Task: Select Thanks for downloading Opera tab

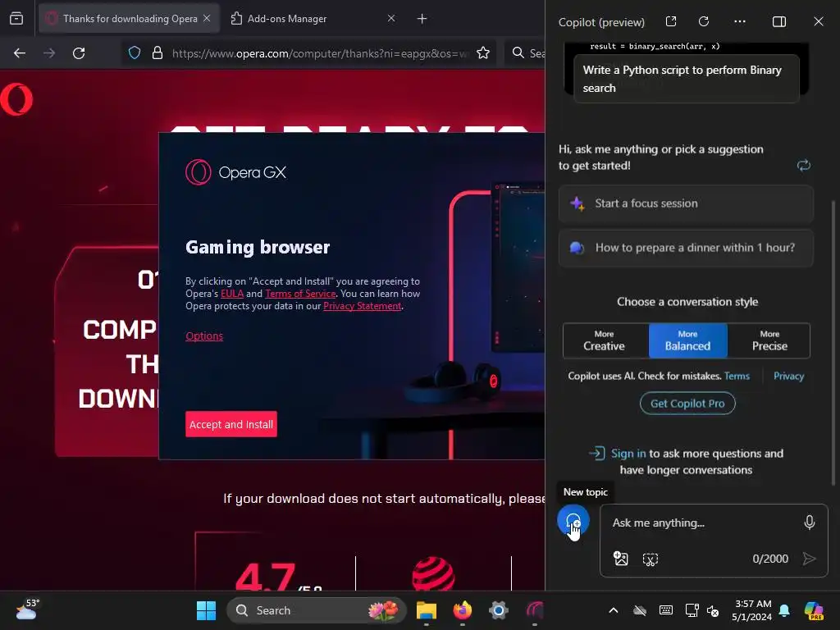Action: pos(129,19)
